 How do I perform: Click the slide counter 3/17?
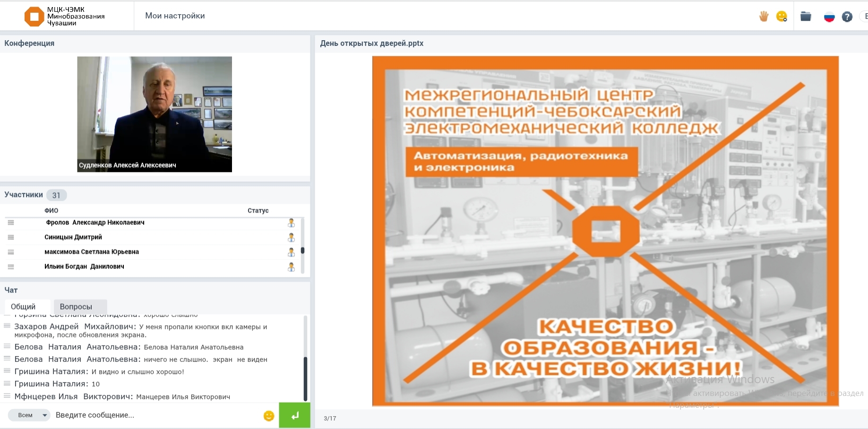coord(330,419)
